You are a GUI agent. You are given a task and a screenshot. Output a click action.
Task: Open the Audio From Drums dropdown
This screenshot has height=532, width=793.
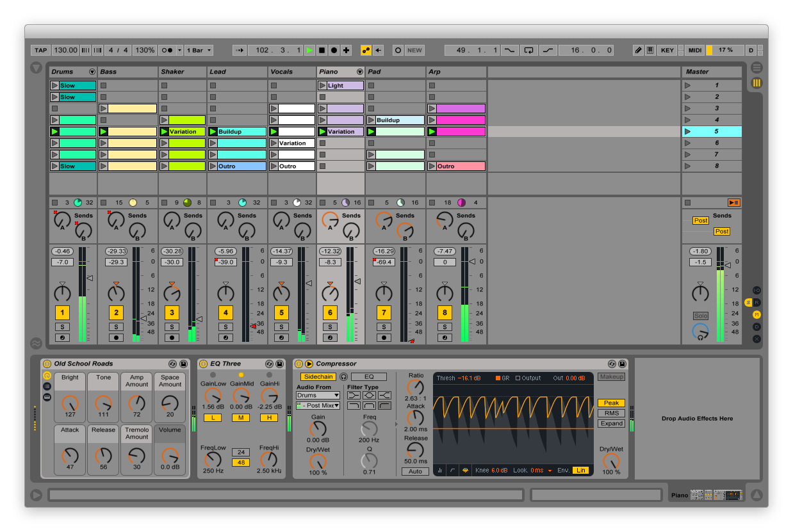[x=318, y=395]
